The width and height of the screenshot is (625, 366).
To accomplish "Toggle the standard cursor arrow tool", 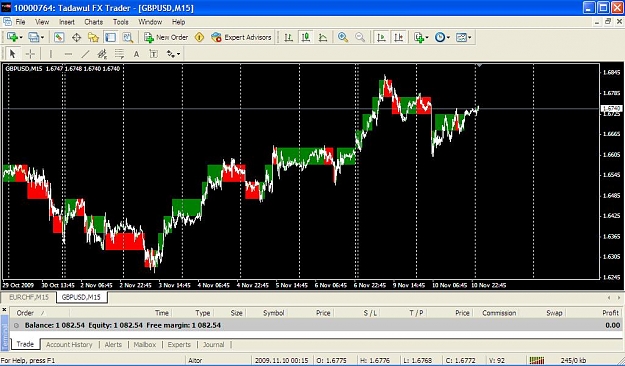I will pos(12,54).
